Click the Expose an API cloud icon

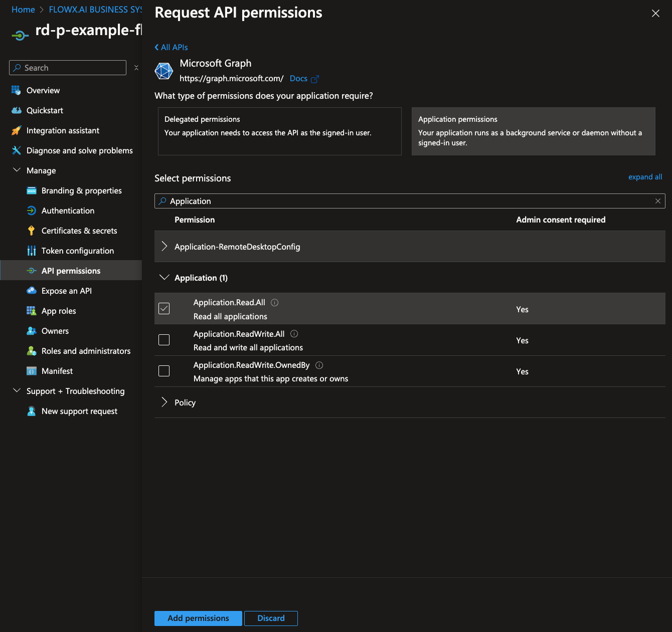pyautogui.click(x=31, y=291)
